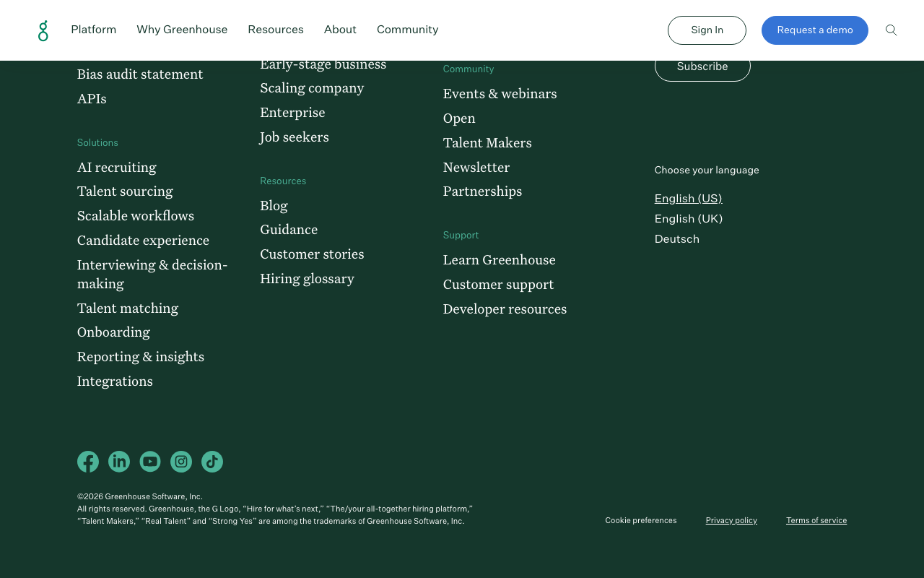The height and width of the screenshot is (578, 924).
Task: Open Events & webinars link
Action: coord(500,94)
